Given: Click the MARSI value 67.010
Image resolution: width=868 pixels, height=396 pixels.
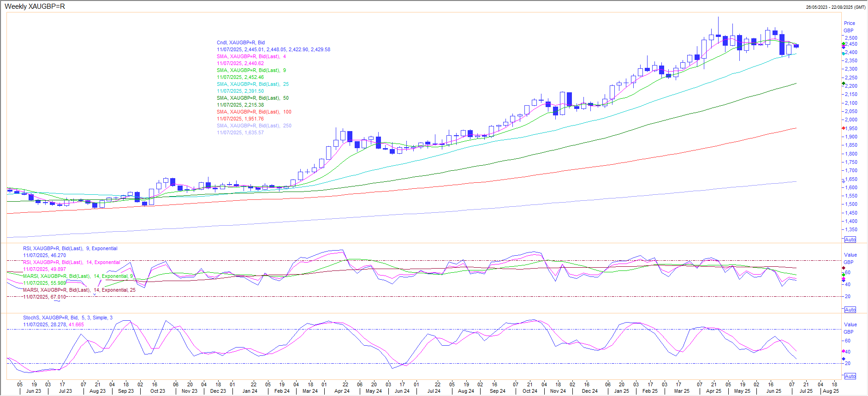Looking at the screenshot, I should click(58, 297).
